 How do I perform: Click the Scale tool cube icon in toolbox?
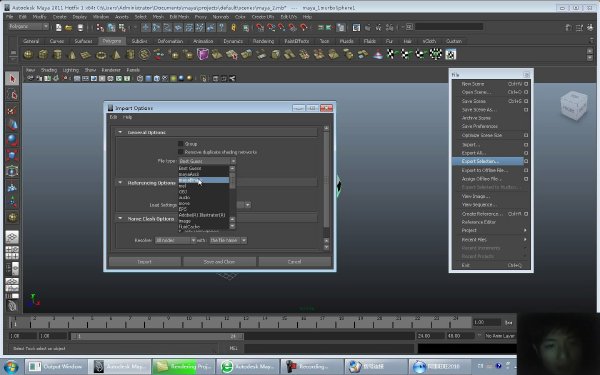(x=12, y=155)
